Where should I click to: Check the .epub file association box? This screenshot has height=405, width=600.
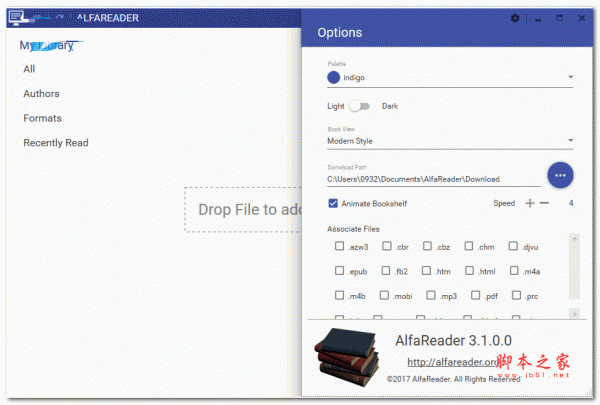pos(339,271)
